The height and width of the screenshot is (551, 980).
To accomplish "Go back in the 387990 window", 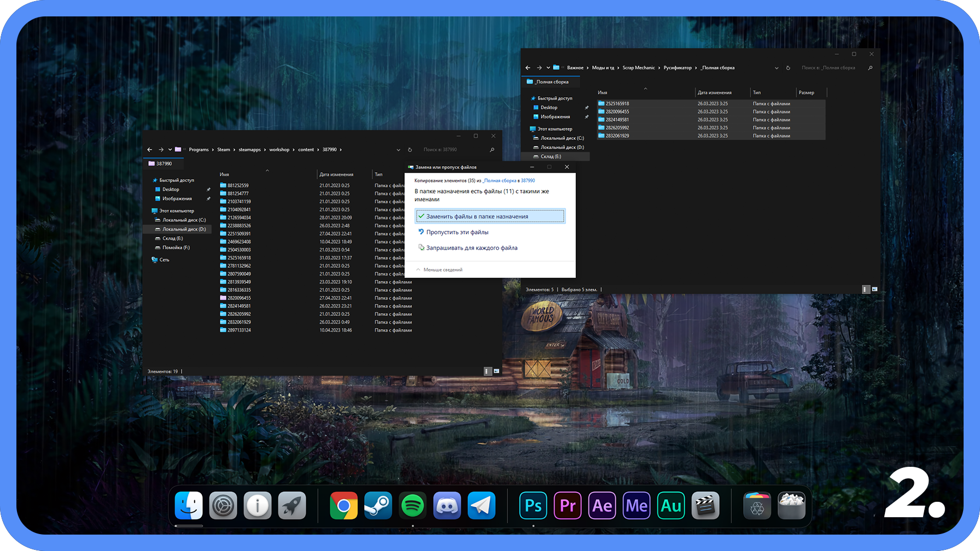I will coord(150,150).
